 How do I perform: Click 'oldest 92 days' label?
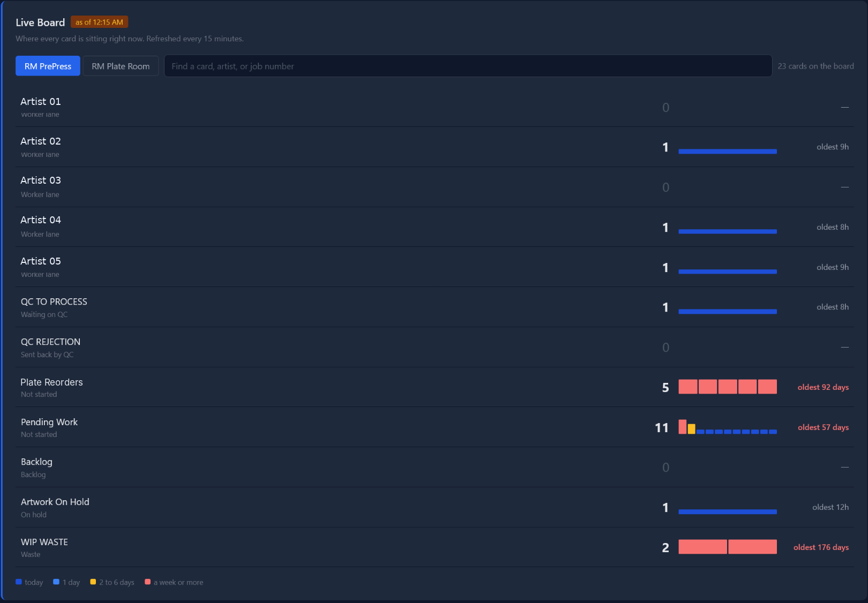coord(823,387)
